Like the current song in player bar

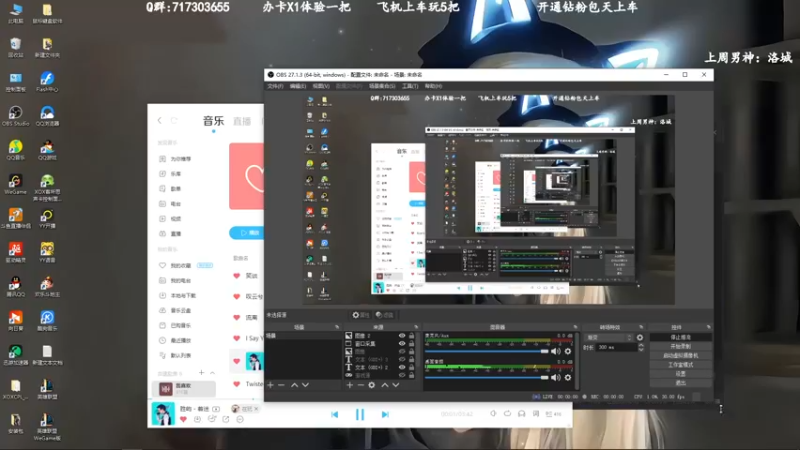tap(183, 419)
